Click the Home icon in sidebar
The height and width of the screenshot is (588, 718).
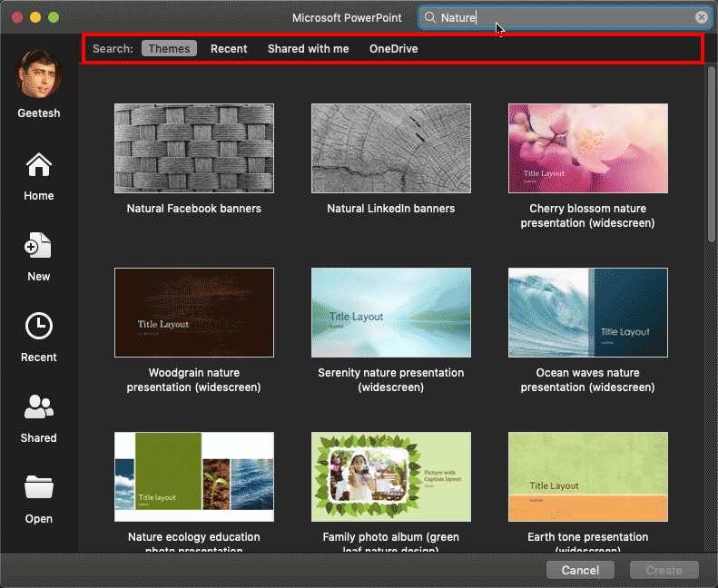pos(38,166)
